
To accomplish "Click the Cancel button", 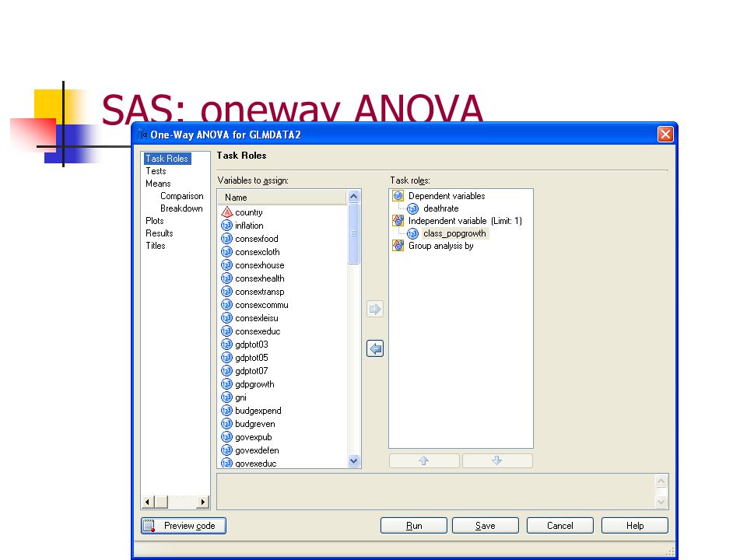I will click(x=560, y=526).
